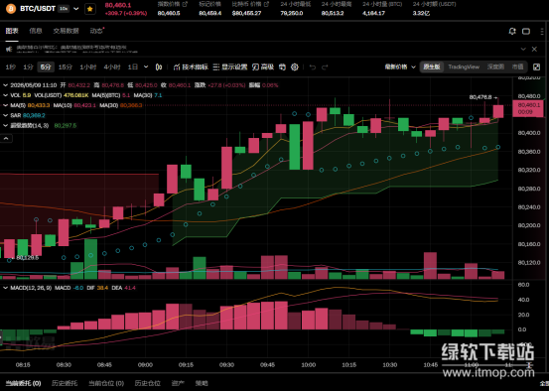
Task: Open 显示设置 display settings
Action: click(230, 66)
